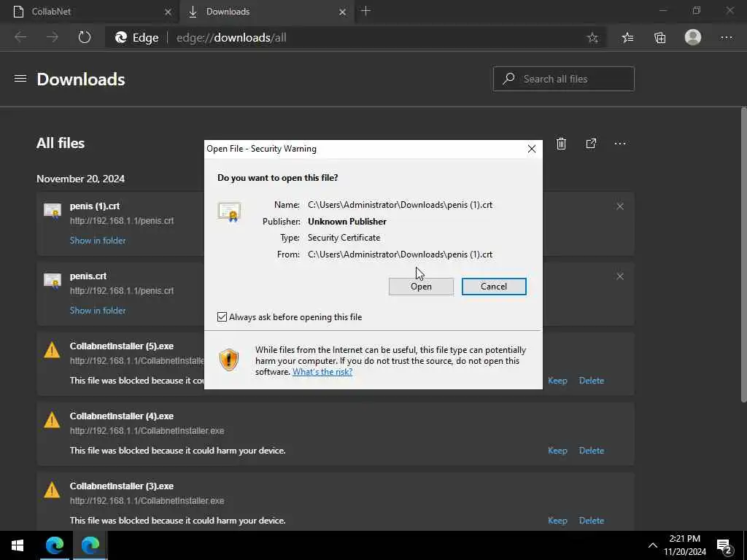The height and width of the screenshot is (560, 747).
Task: Remove penis.crt entry from list
Action: point(620,276)
